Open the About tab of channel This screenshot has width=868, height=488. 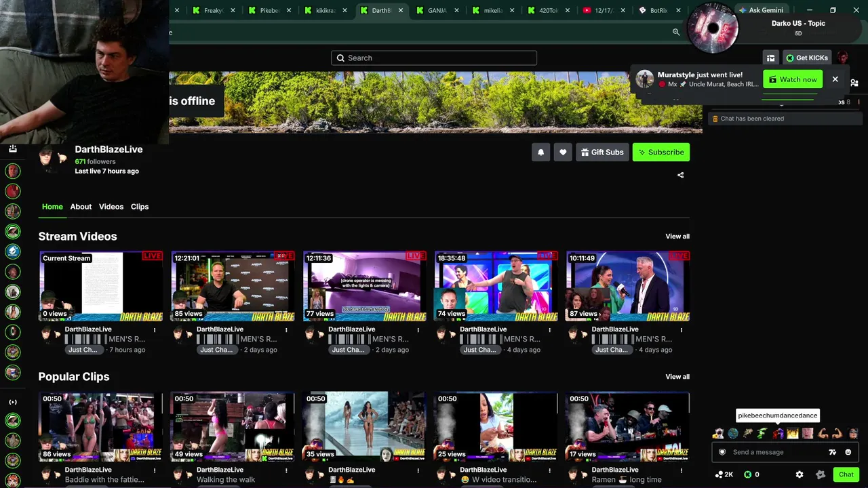pos(81,207)
